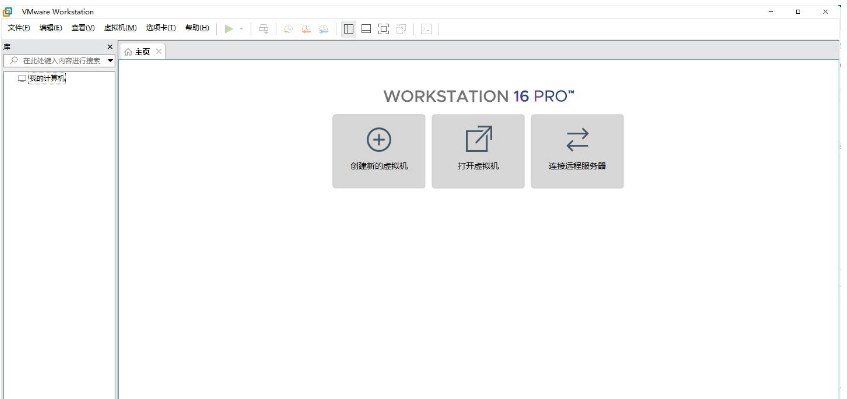Image resolution: width=847 pixels, height=399 pixels.
Task: Open the 查看(V) menu
Action: [x=83, y=28]
